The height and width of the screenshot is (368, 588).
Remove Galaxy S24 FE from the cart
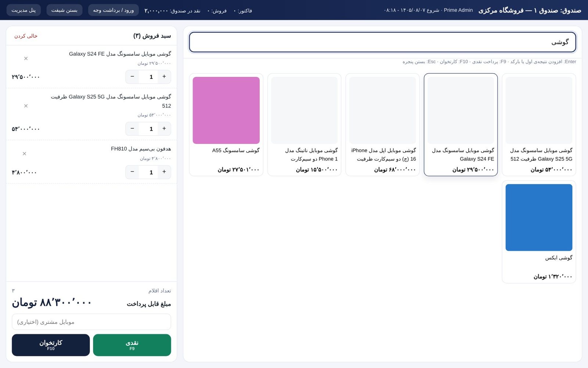[x=26, y=59]
